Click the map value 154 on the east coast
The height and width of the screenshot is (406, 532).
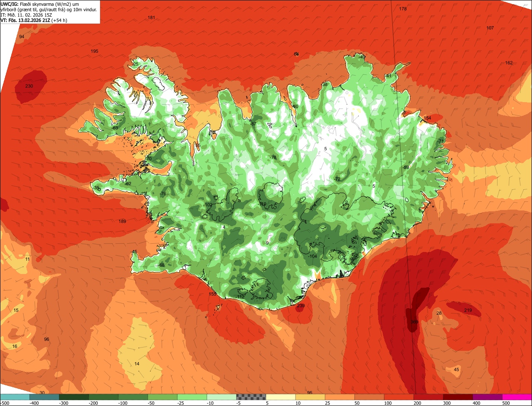pos(427,118)
